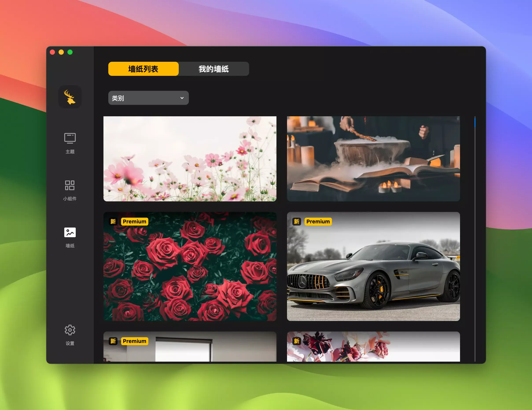Click the yellow deer app logo
This screenshot has width=532, height=410.
pyautogui.click(x=70, y=97)
